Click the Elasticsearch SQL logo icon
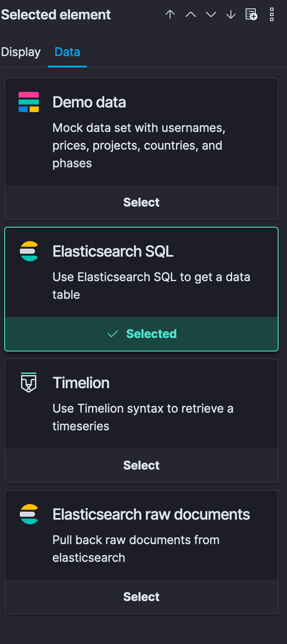 [x=29, y=251]
